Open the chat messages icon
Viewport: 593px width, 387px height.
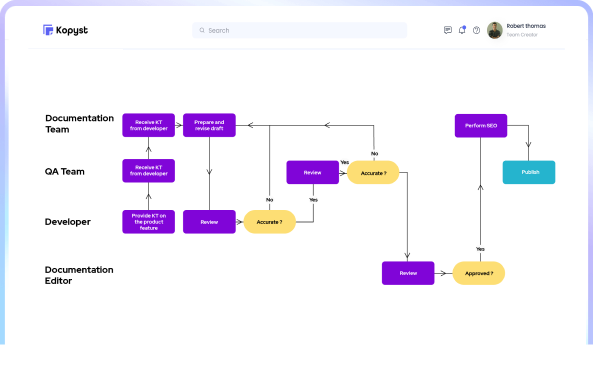pos(448,30)
